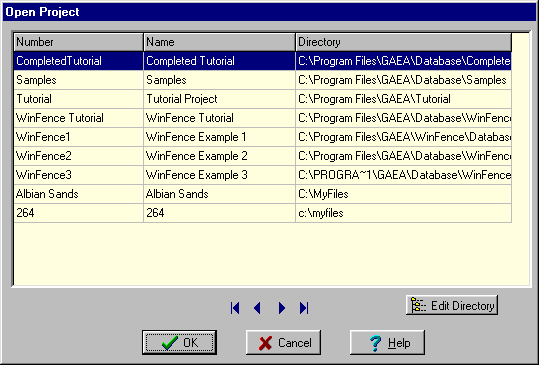This screenshot has width=539, height=365.
Task: Select the CompletedTutorial number cell
Action: pos(78,61)
